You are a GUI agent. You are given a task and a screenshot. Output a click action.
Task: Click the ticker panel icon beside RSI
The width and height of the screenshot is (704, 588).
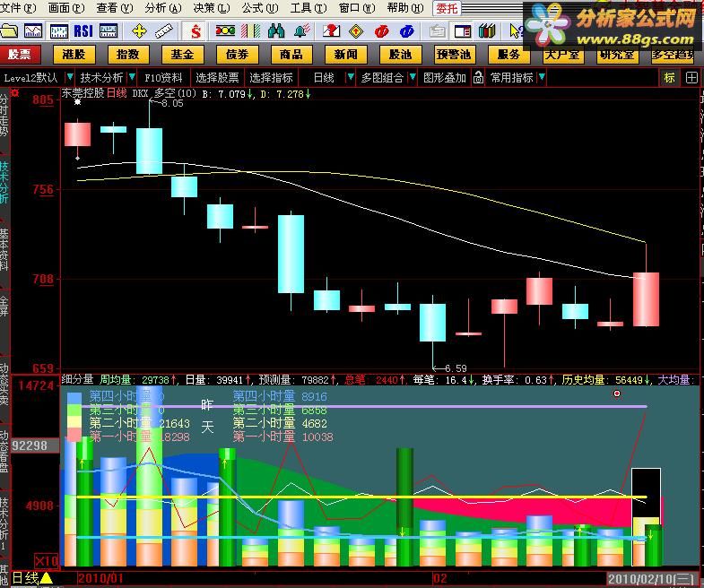click(109, 31)
